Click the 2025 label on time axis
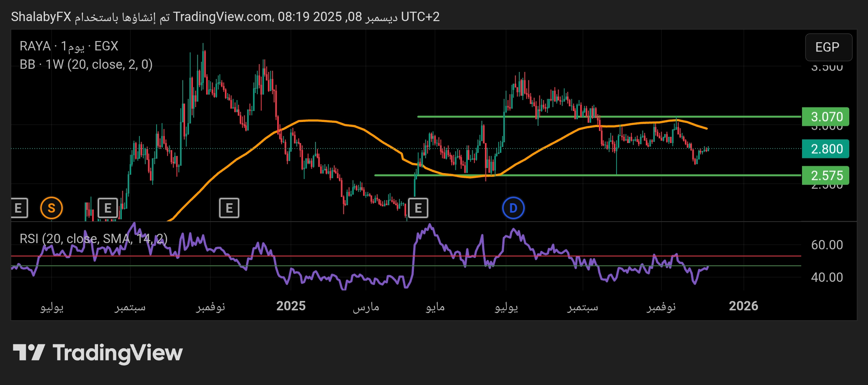This screenshot has height=385, width=868. tap(291, 306)
